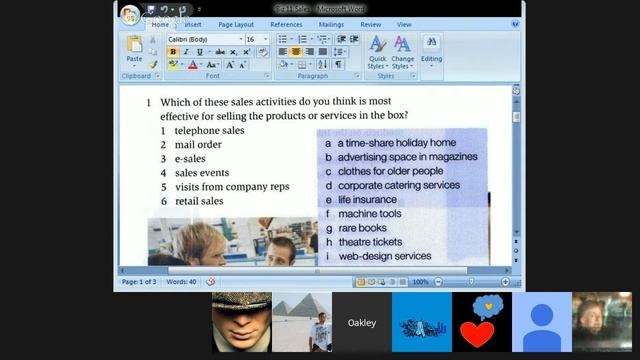
Task: Click the Redo icon
Action: tap(182, 9)
